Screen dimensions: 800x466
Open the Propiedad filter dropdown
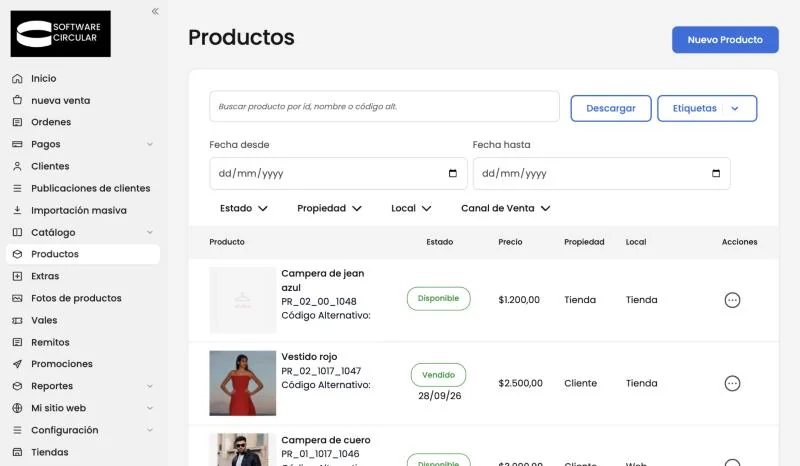(x=330, y=208)
